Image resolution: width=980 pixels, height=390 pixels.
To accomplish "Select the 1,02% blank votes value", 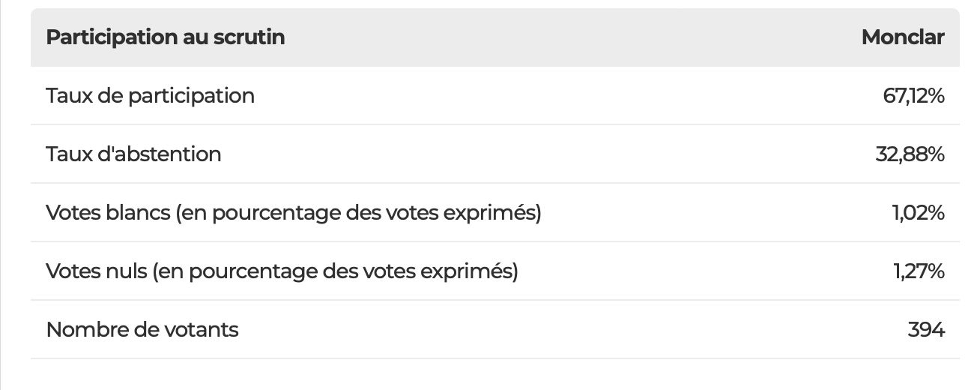I will (918, 213).
